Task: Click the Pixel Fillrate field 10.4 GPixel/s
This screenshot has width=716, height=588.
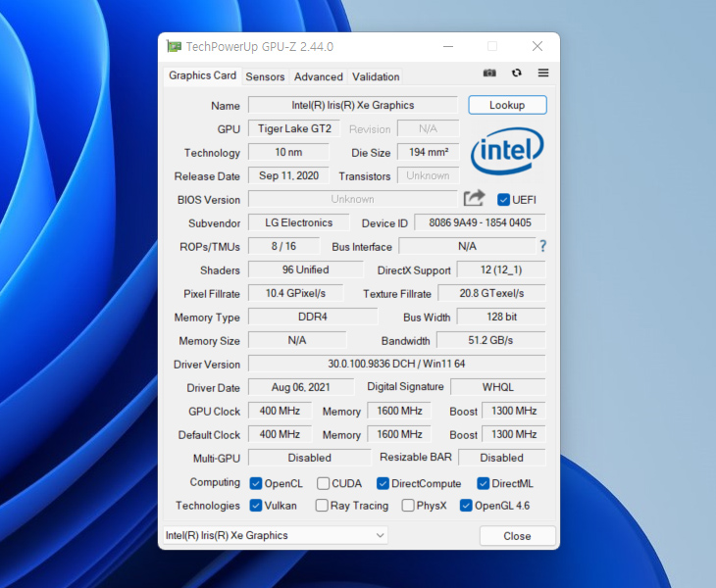Action: 295,293
